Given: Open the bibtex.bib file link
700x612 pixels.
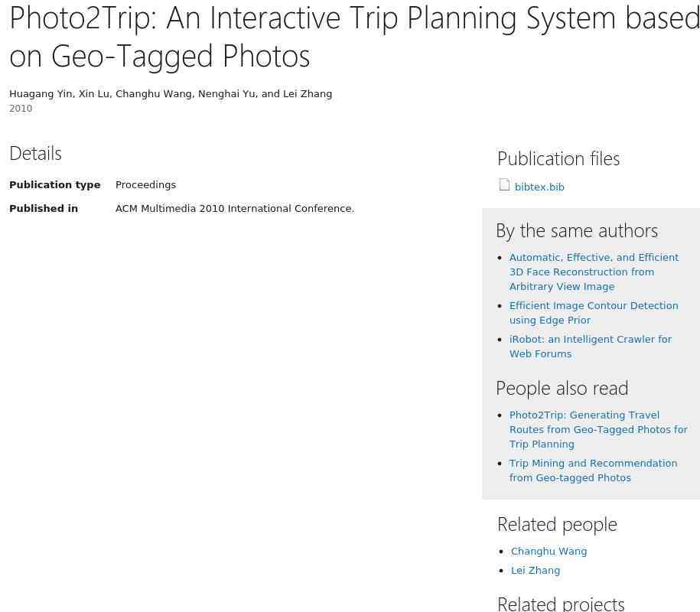Looking at the screenshot, I should (539, 187).
